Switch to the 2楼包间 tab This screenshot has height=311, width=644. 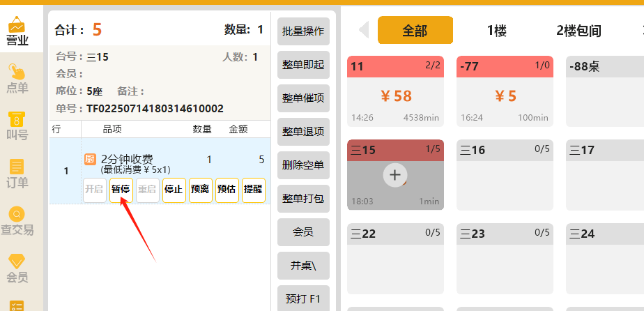click(578, 31)
